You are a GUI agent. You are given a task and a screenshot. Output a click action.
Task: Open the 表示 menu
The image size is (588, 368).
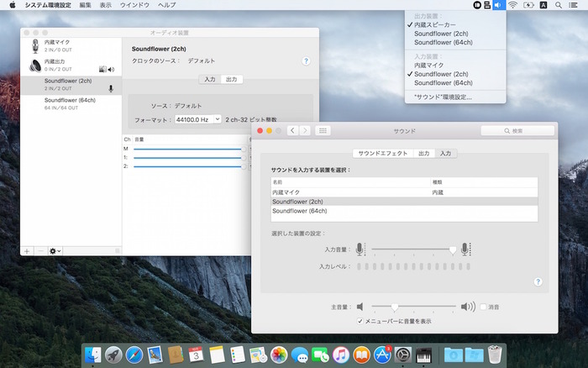coord(105,5)
